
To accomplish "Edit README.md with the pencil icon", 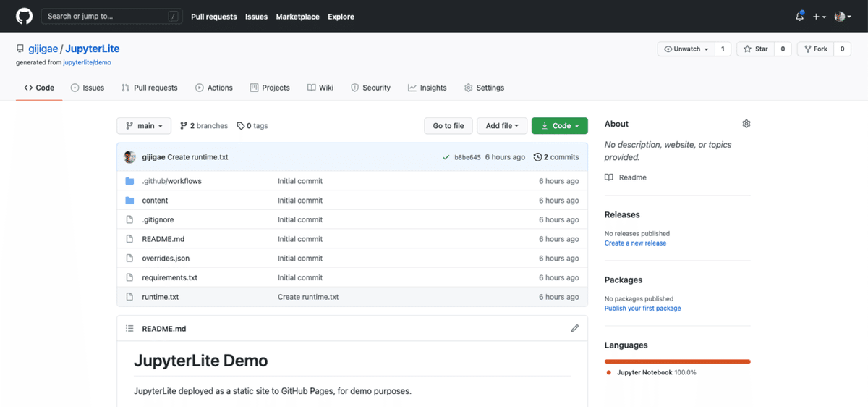I will pyautogui.click(x=574, y=328).
